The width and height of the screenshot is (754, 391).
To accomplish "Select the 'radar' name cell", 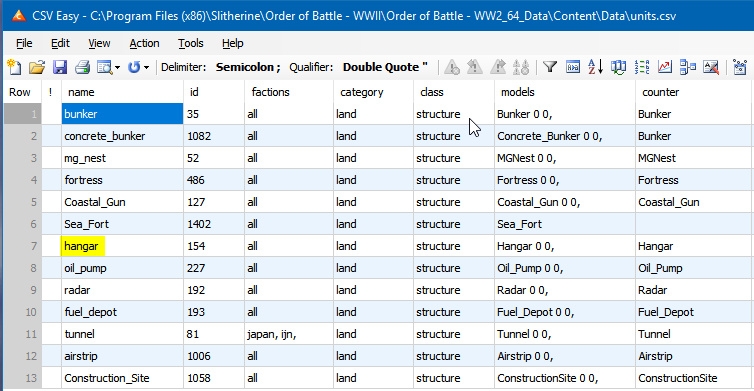I will (122, 290).
